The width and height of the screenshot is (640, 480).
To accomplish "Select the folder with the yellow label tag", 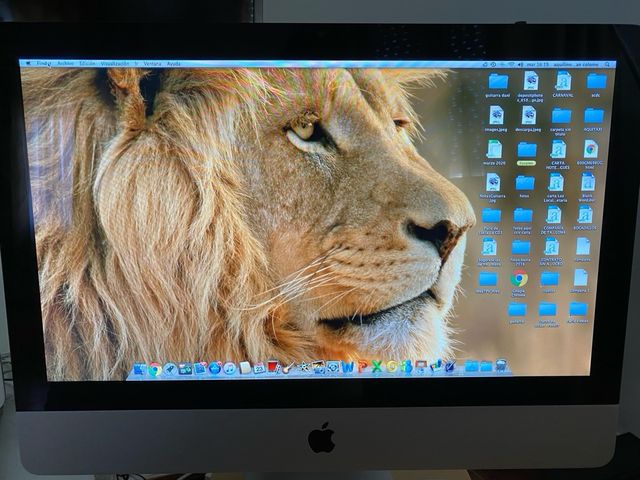I will (527, 153).
